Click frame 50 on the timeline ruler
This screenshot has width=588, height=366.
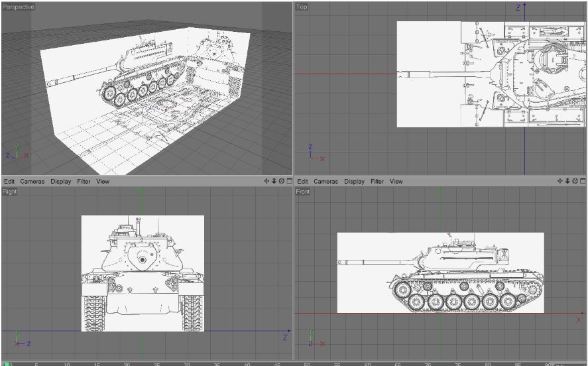point(307,364)
